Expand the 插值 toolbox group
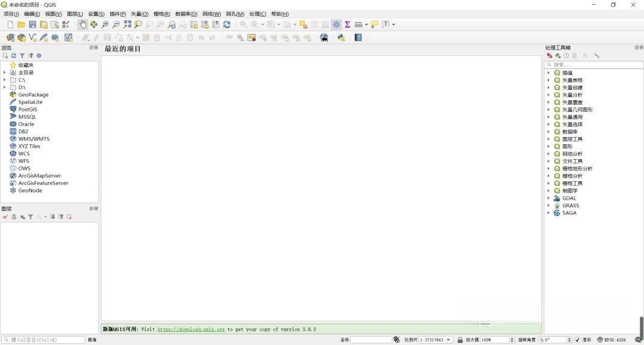Image resolution: width=644 pixels, height=345 pixels. tap(549, 73)
